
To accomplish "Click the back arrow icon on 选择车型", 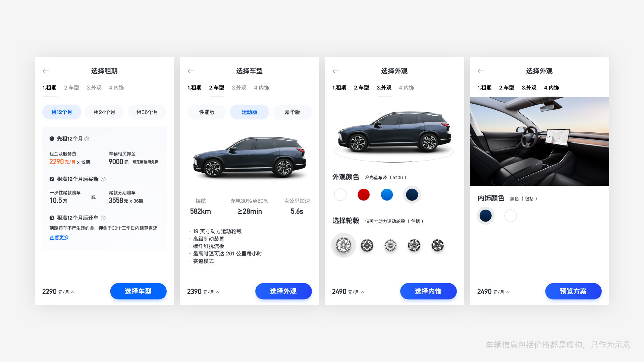I will [191, 70].
